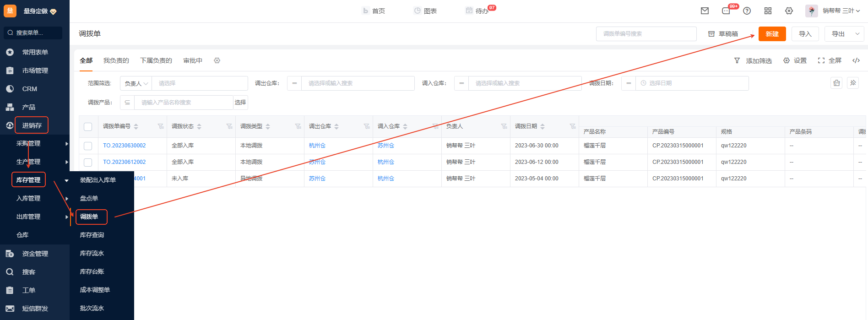Open 首页 in the top navigation
This screenshot has width=868, height=320.
coord(374,11)
